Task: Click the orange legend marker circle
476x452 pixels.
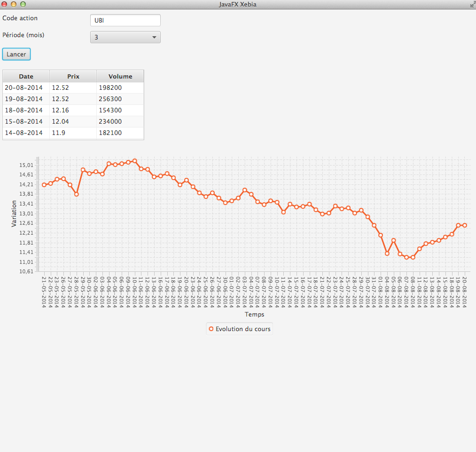Action: (211, 329)
